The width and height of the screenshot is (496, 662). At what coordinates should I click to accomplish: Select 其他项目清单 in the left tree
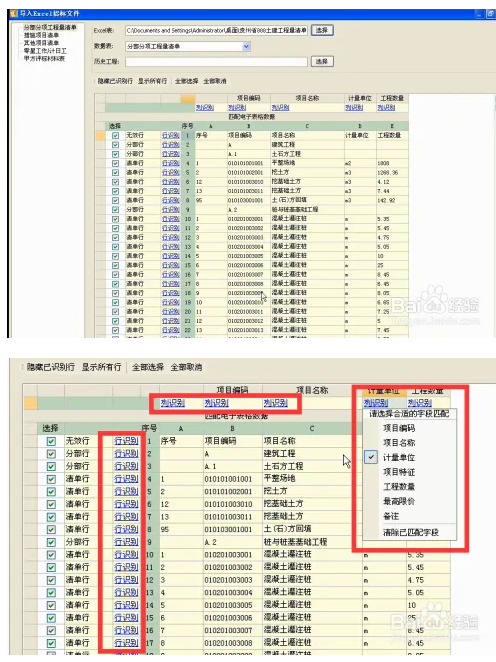tap(41, 43)
